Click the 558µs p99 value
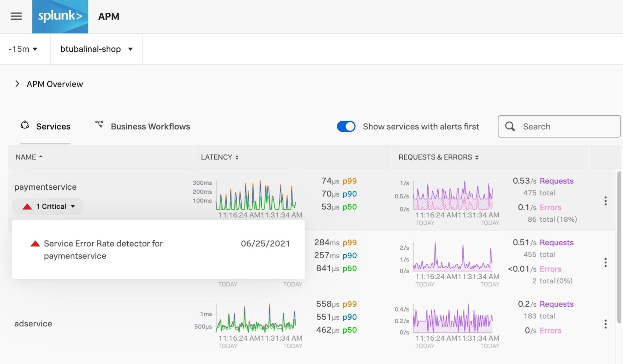 (x=336, y=304)
